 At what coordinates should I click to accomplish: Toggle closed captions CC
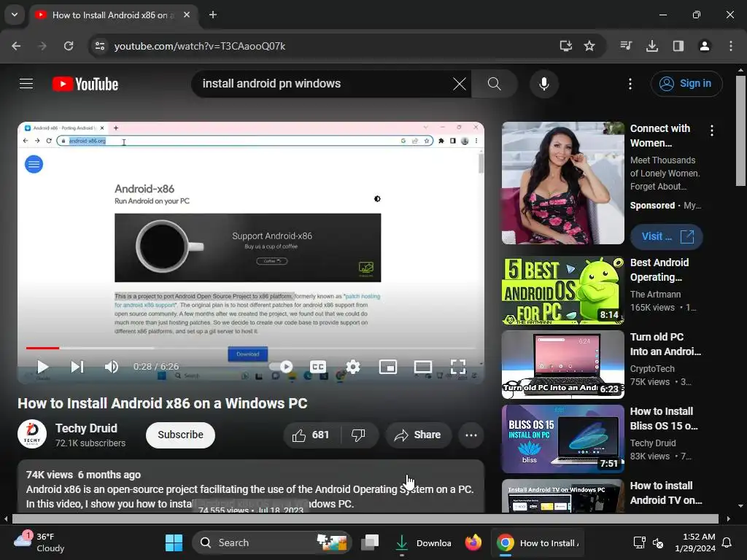pyautogui.click(x=318, y=367)
